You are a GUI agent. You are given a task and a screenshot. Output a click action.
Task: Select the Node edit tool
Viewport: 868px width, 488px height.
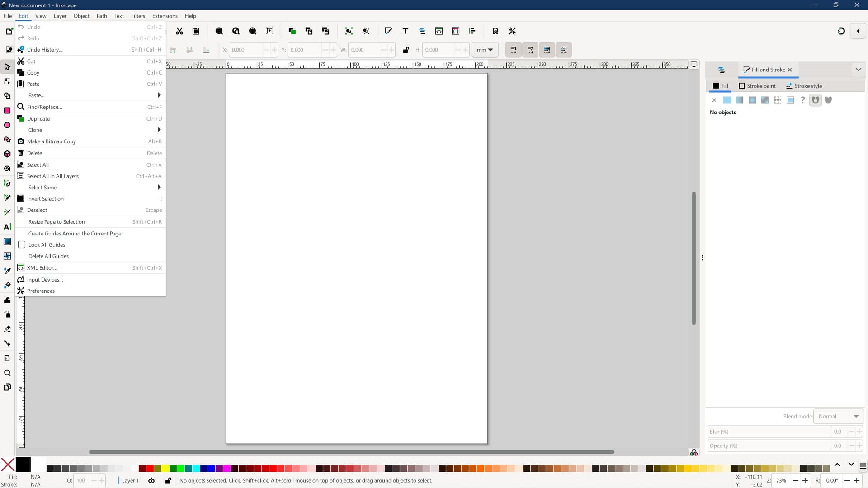tap(7, 81)
